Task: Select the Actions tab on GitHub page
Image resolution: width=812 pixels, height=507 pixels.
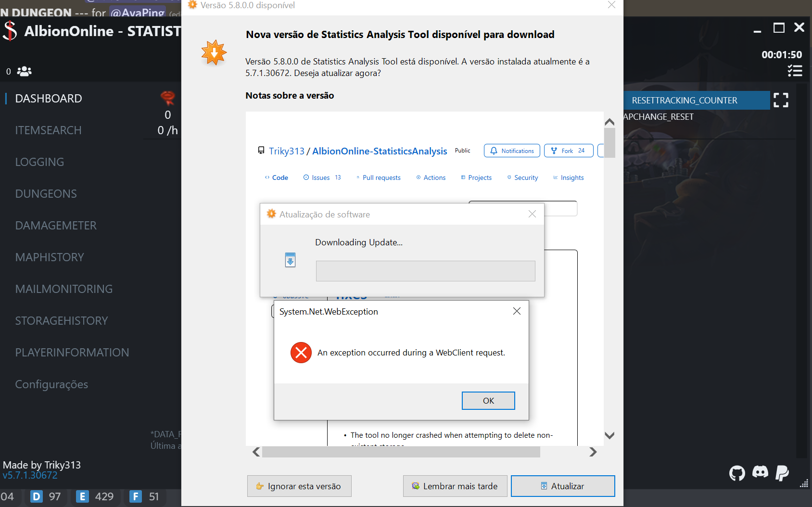Action: [431, 177]
